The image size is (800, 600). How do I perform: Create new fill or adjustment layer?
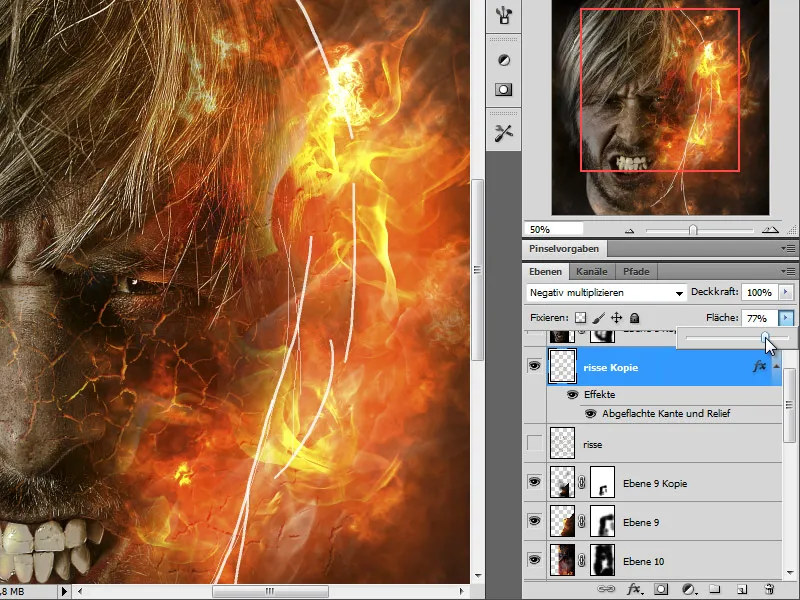(x=689, y=589)
